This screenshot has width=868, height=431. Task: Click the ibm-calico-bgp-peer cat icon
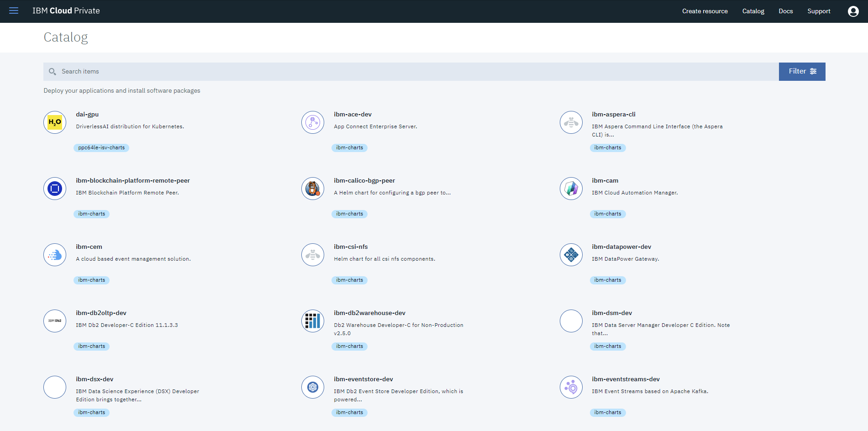pos(313,189)
